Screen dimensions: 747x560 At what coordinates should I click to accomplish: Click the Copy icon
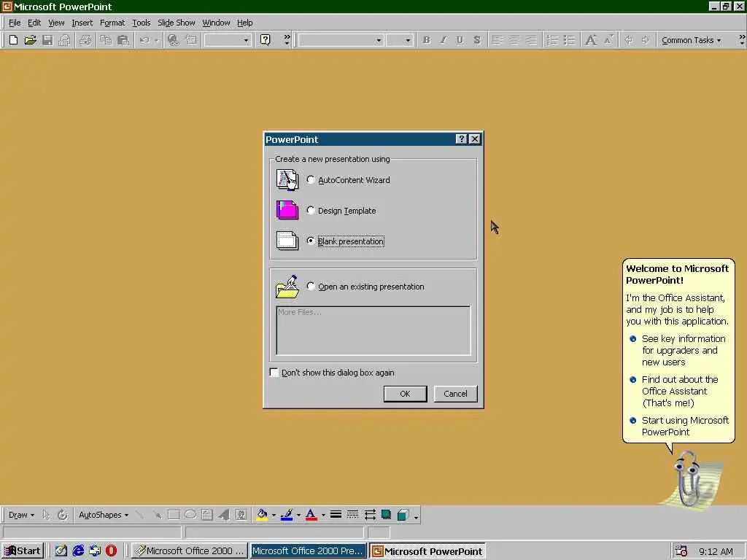(x=106, y=40)
